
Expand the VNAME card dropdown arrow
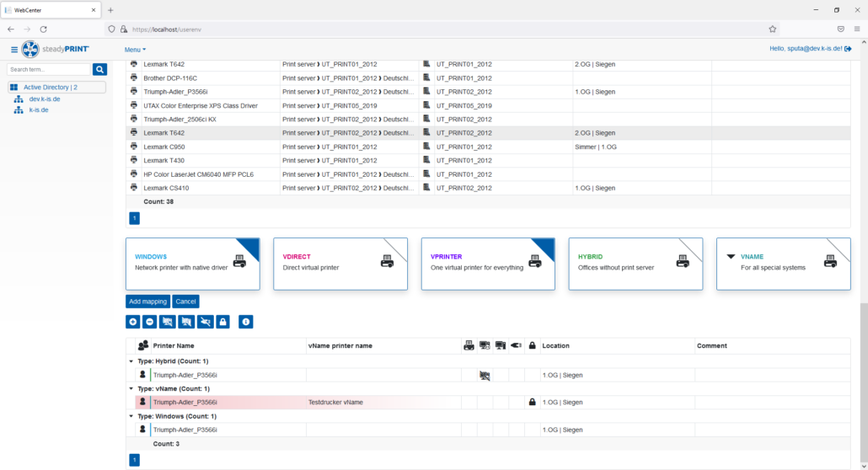point(731,257)
